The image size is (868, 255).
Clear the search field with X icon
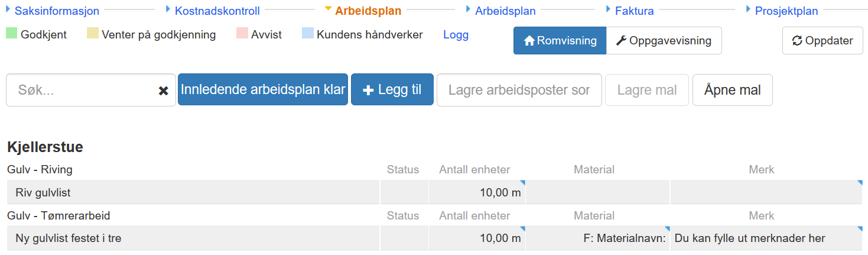tap(164, 91)
